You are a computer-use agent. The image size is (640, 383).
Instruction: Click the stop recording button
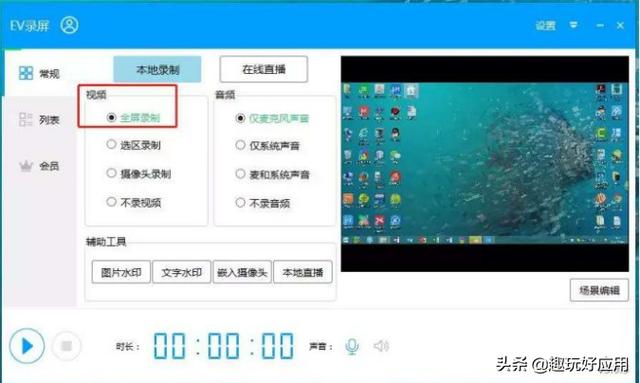tap(66, 346)
